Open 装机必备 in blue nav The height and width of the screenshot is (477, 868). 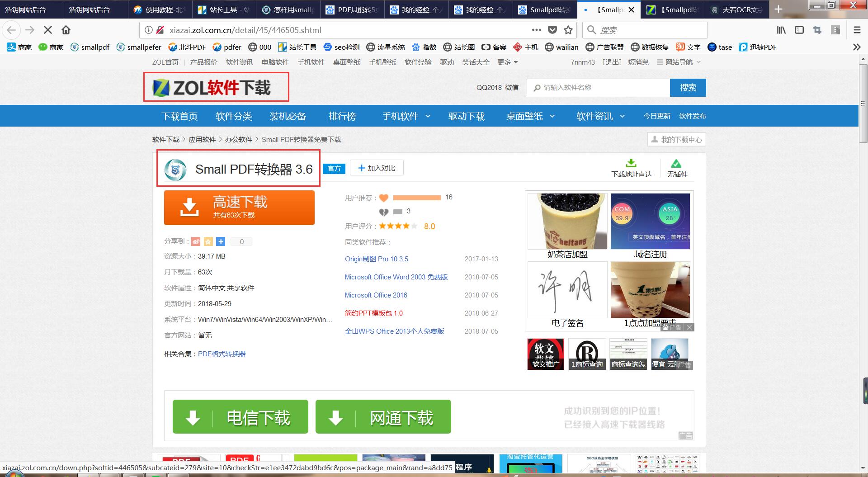[x=288, y=116]
